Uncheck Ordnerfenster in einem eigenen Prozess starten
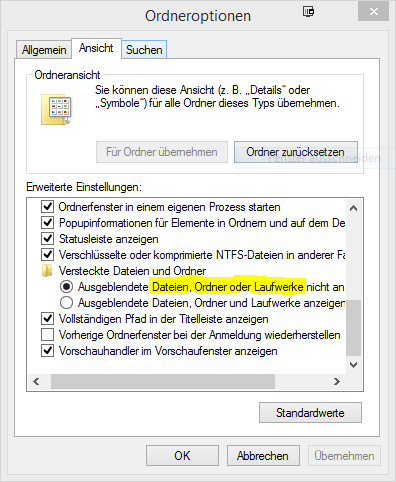The image size is (396, 482). coord(47,207)
